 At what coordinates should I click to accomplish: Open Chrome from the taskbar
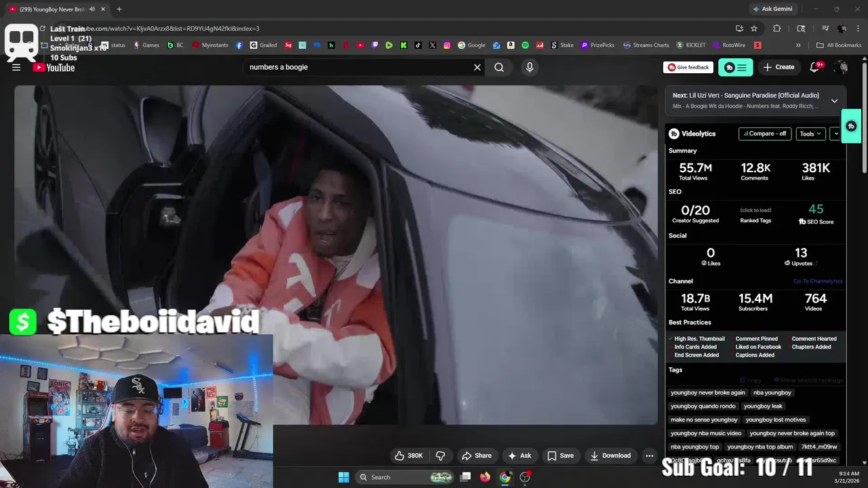[505, 477]
